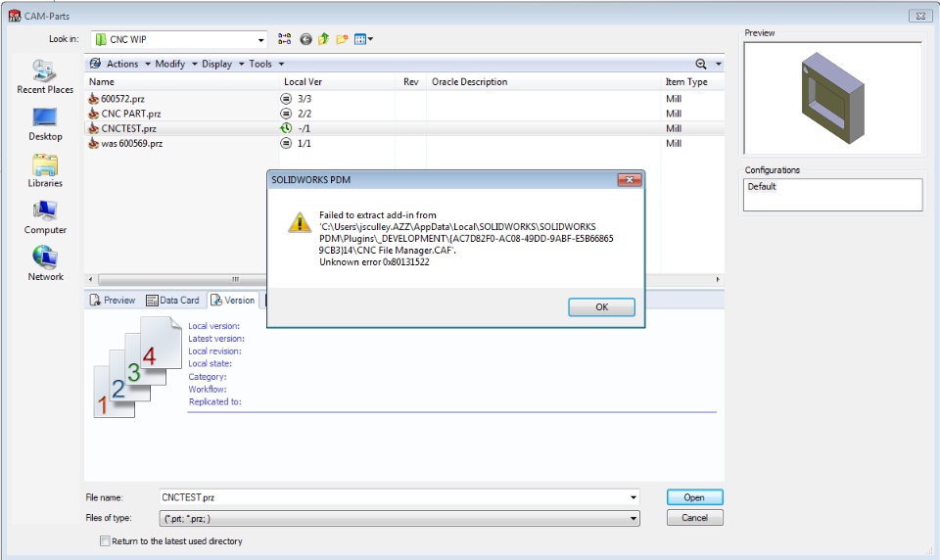Open the Files of type dropdown
Viewport: 940px width, 560px height.
coord(399,518)
